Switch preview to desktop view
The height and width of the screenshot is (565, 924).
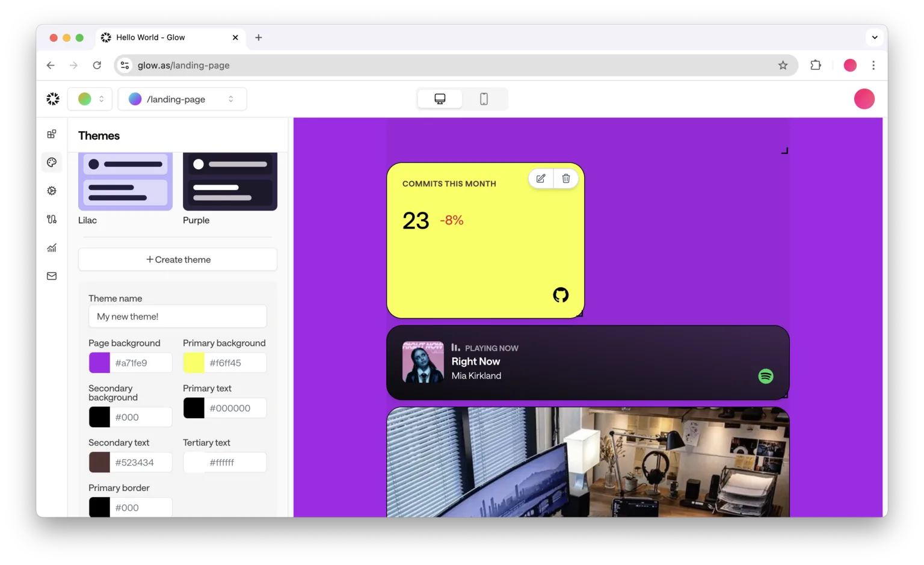pyautogui.click(x=440, y=99)
